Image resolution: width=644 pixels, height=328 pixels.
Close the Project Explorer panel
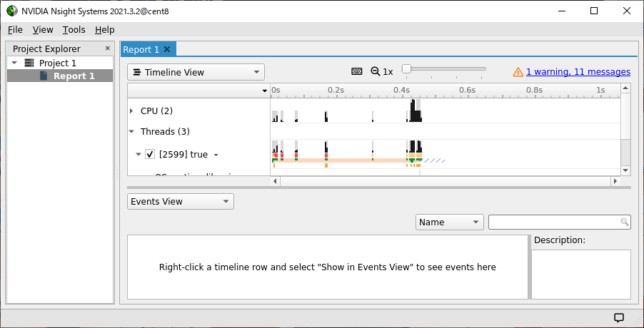pyautogui.click(x=108, y=48)
